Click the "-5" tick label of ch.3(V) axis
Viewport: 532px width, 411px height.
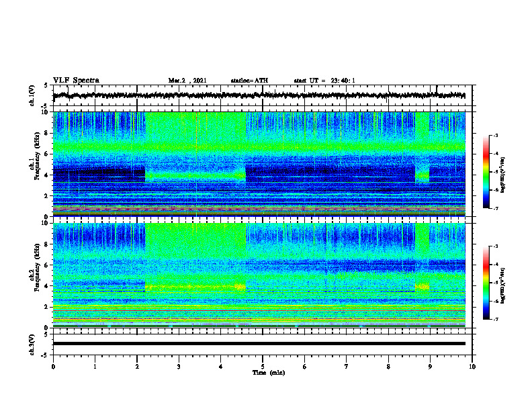(45, 355)
